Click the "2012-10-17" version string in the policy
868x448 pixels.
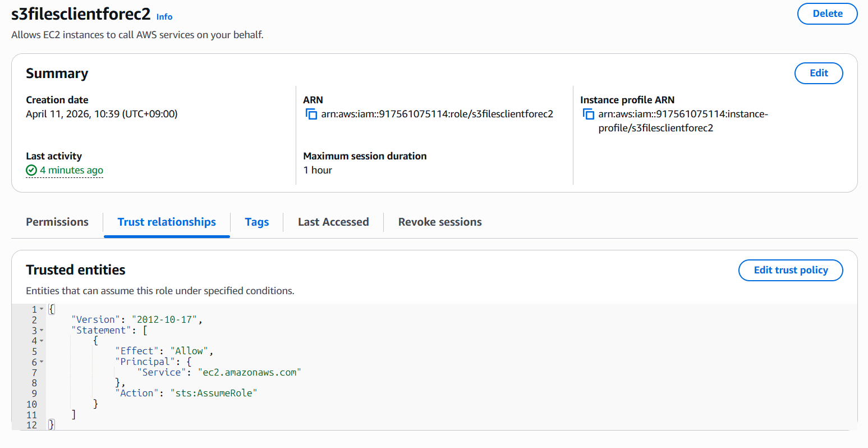point(164,319)
